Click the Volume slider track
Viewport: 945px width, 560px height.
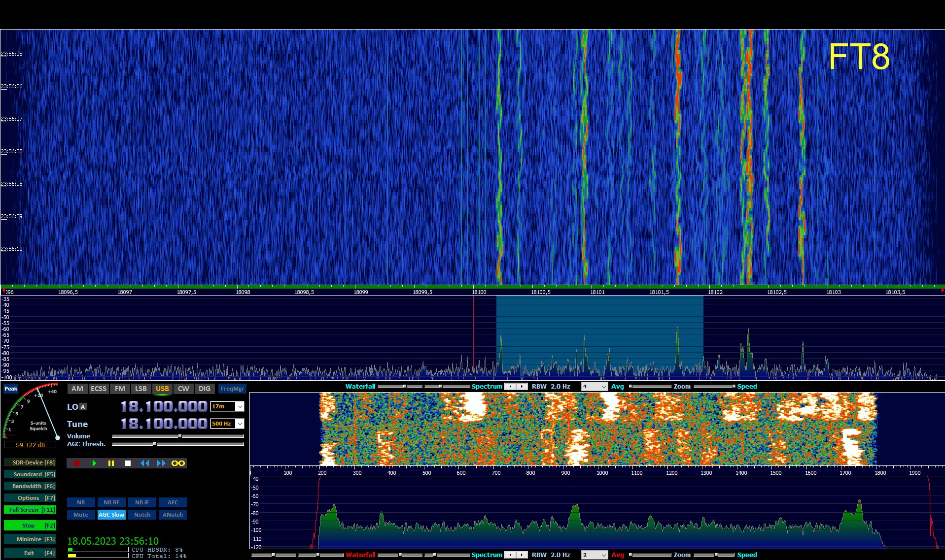pos(177,436)
